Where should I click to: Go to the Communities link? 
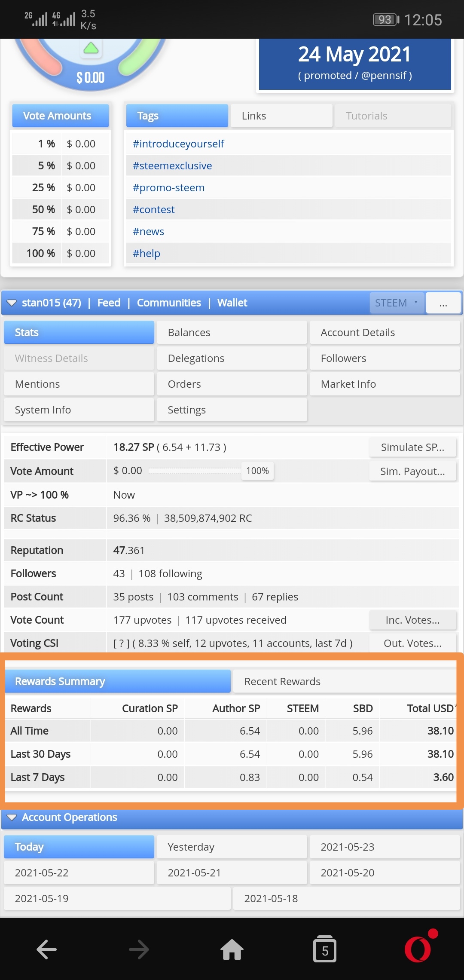tap(169, 303)
